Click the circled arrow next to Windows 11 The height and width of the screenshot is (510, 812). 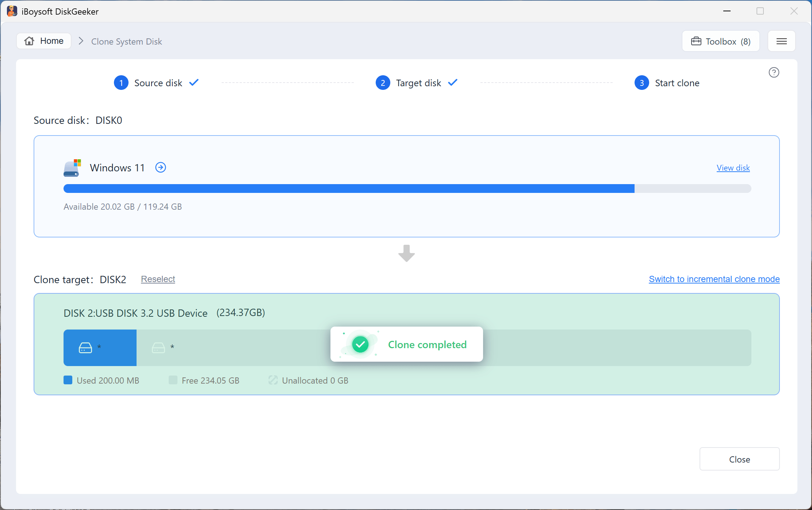[x=161, y=167]
